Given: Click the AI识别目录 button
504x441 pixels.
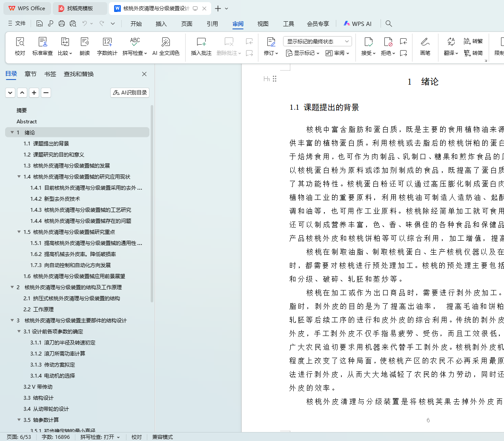Looking at the screenshot, I should coord(130,93).
